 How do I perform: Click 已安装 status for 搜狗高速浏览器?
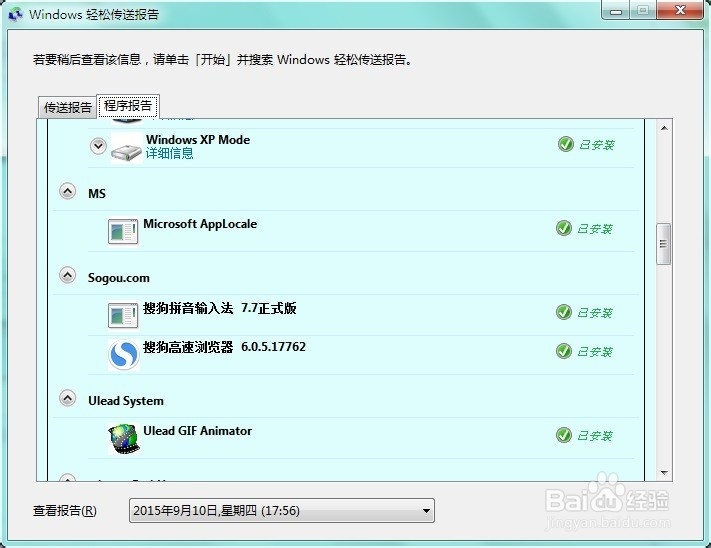point(594,351)
